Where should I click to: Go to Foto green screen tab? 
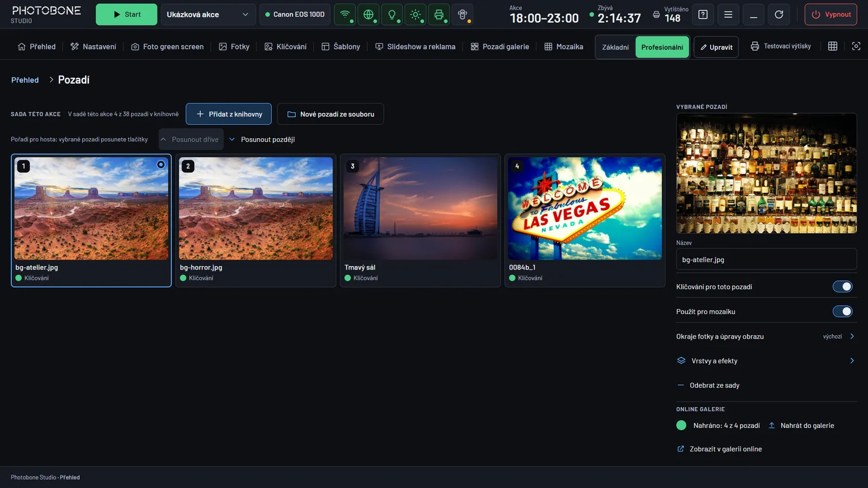tap(168, 47)
